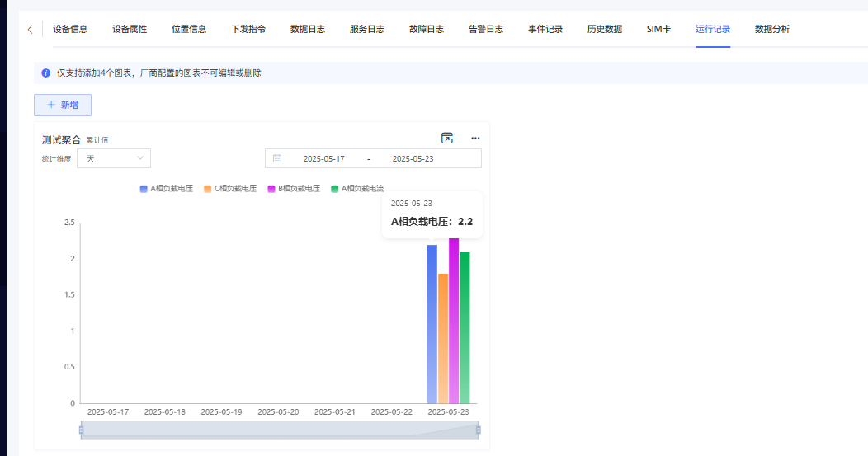Click the right handle of zoom slider
Viewport: 868px width, 456px height.
[x=478, y=430]
